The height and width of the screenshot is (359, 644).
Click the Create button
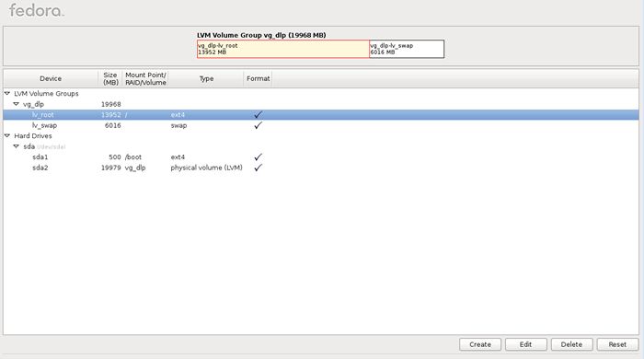pos(480,344)
